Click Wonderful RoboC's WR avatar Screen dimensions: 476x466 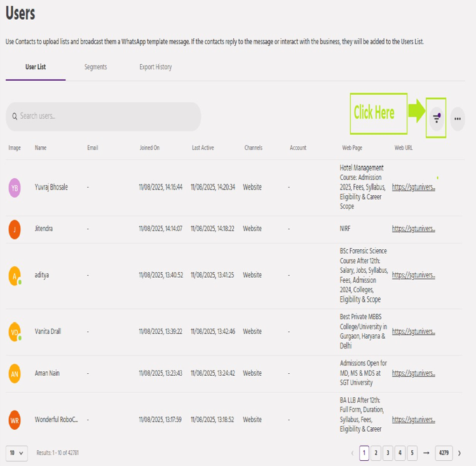[15, 420]
